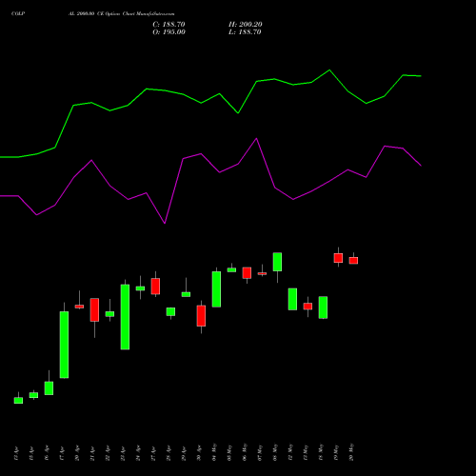The width and height of the screenshot is (476, 476).
Task: Click the green candle on 04 May
Action: tap(216, 289)
